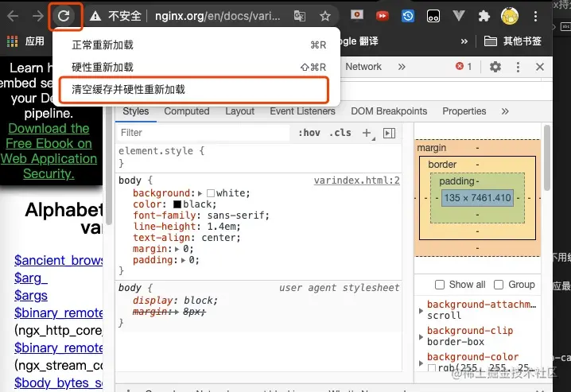The image size is (571, 392).
Task: Close the DevTools panel
Action: tap(540, 67)
